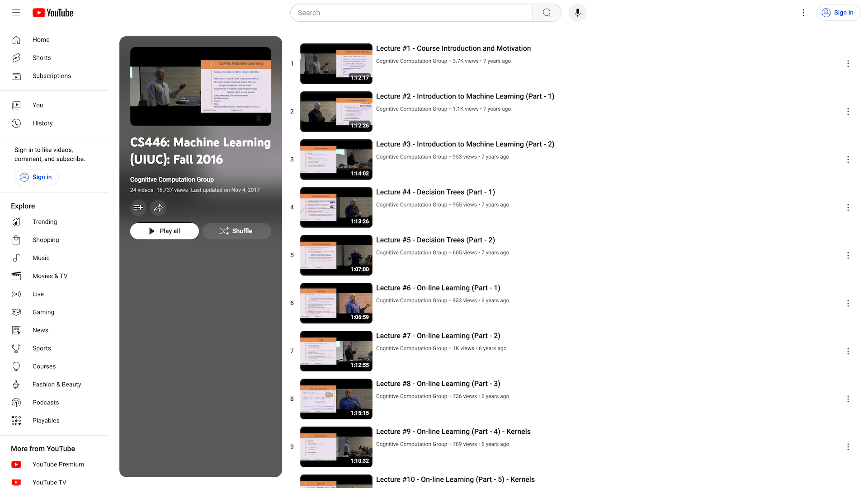Open the action menu for Lecture #4
This screenshot has width=868, height=488.
(x=848, y=207)
